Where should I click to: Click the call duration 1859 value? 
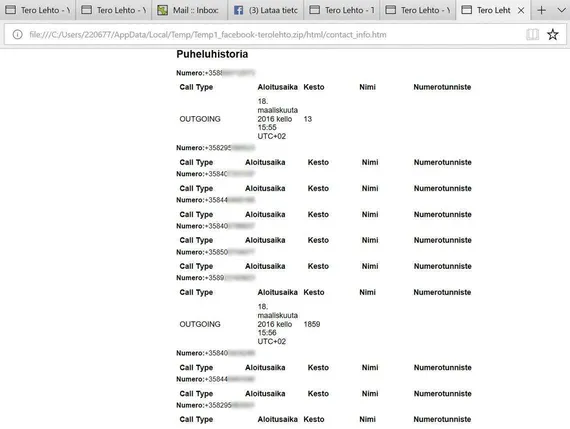(x=312, y=324)
